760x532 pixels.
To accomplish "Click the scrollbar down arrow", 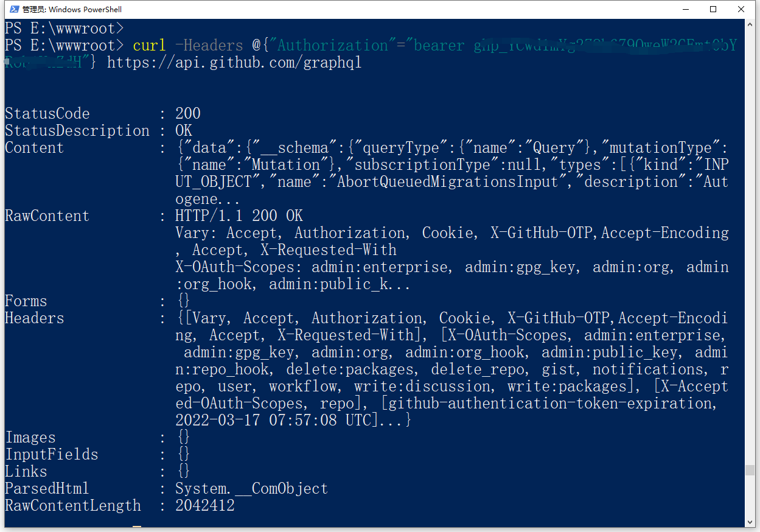I will coord(750,522).
